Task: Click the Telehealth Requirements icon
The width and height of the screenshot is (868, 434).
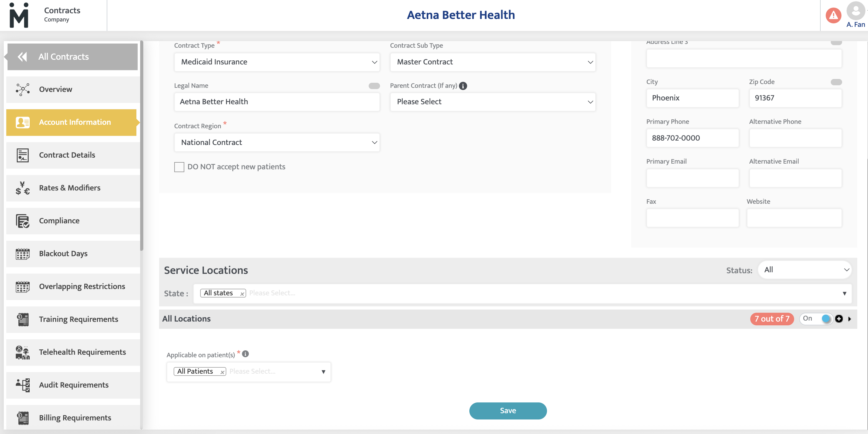Action: (x=23, y=352)
